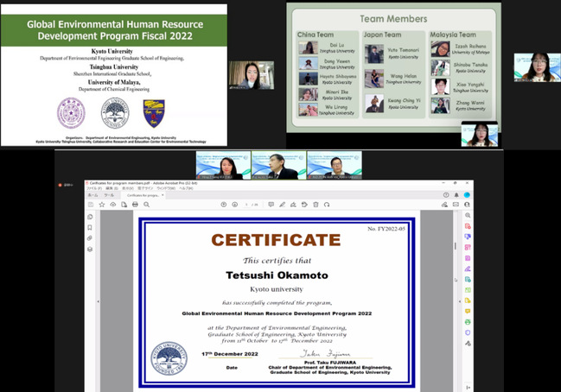Select the highlight pen tool
561x392 pixels.
click(283, 205)
